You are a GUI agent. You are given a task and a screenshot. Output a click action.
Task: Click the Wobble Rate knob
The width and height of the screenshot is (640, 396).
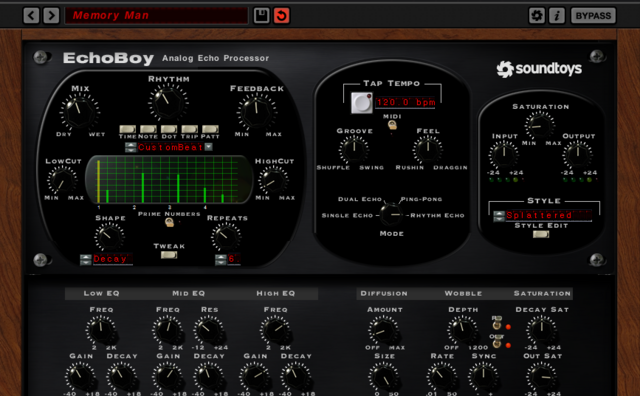[x=442, y=376]
